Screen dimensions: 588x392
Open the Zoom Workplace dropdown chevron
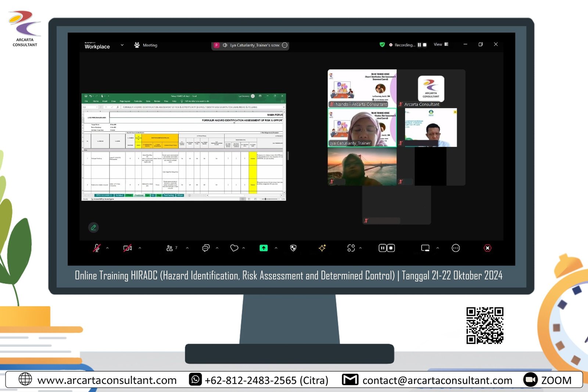coord(122,45)
